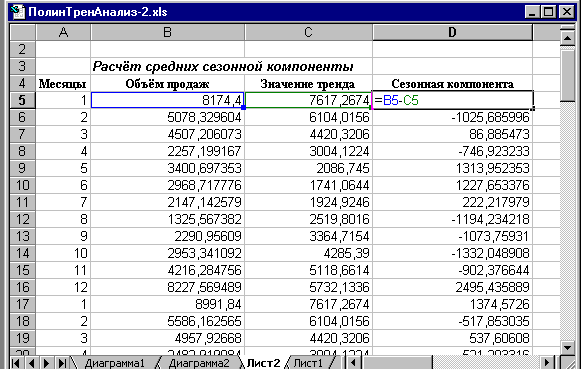Select month cell with value 10

point(63,253)
